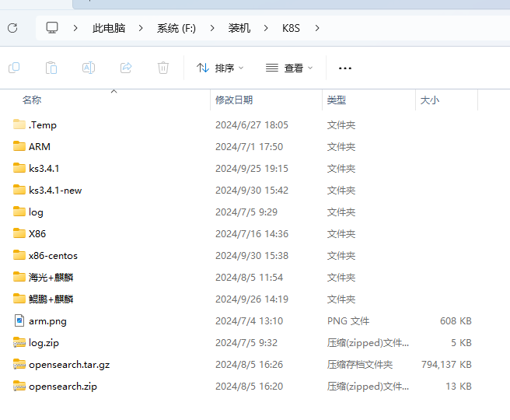Click the Delete trash icon
This screenshot has width=510, height=420.
pyautogui.click(x=163, y=68)
